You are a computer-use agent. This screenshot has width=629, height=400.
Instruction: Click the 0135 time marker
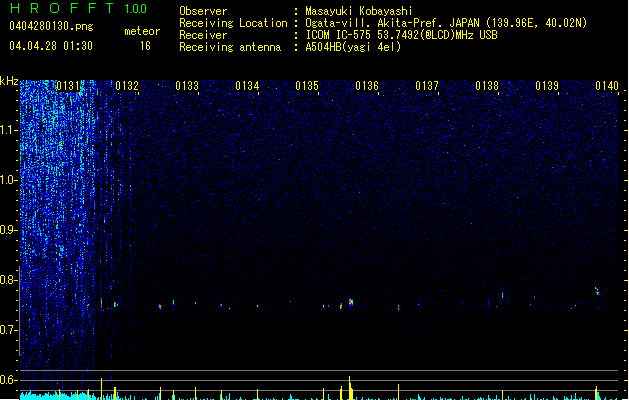(x=307, y=86)
